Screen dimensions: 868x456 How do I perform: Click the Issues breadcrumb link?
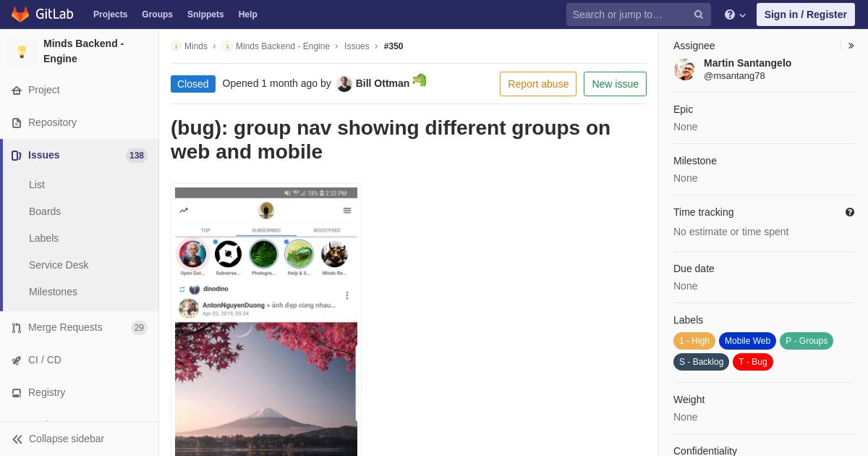pos(357,46)
